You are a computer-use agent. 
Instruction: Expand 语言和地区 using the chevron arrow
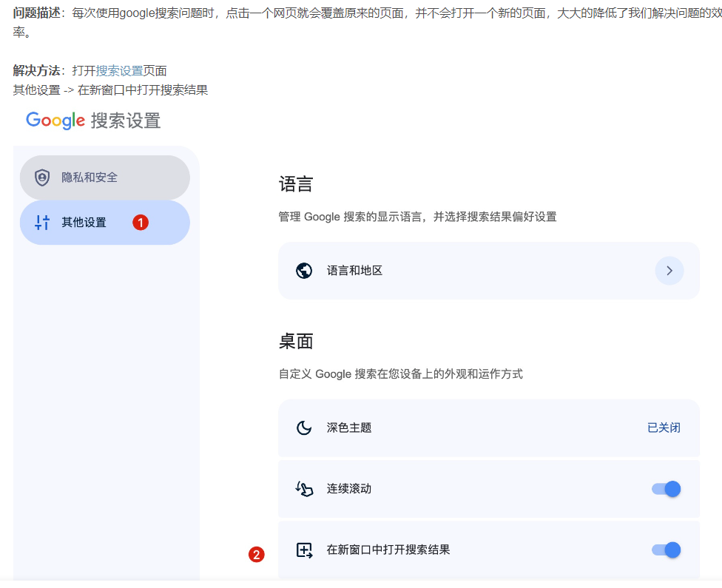[x=669, y=271]
